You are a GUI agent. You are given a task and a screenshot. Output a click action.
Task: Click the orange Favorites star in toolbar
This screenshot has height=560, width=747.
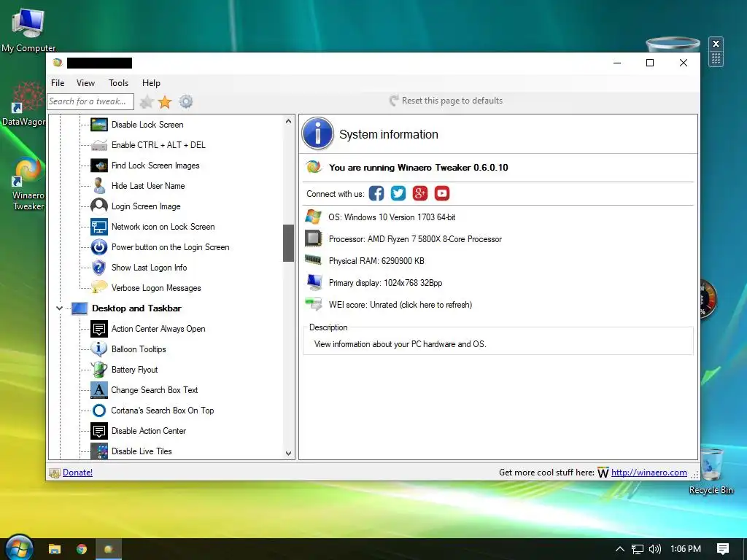coord(165,101)
